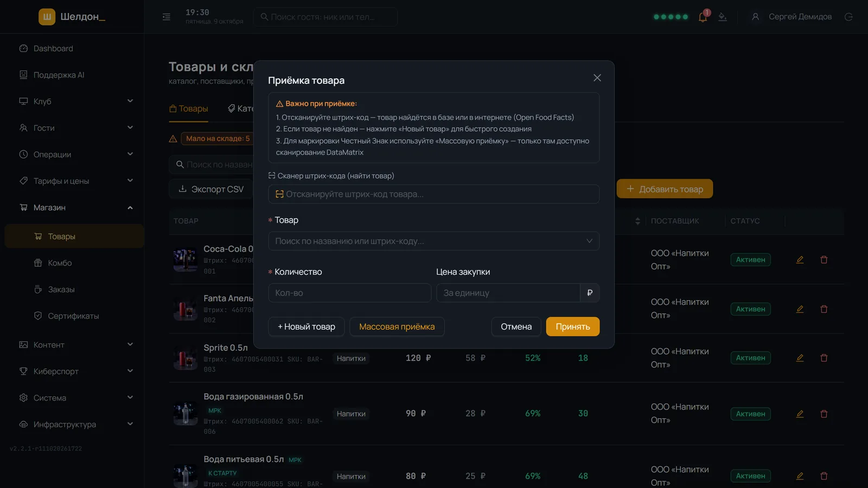The image size is (868, 488).
Task: Click the Добавить товар button
Action: (665, 189)
